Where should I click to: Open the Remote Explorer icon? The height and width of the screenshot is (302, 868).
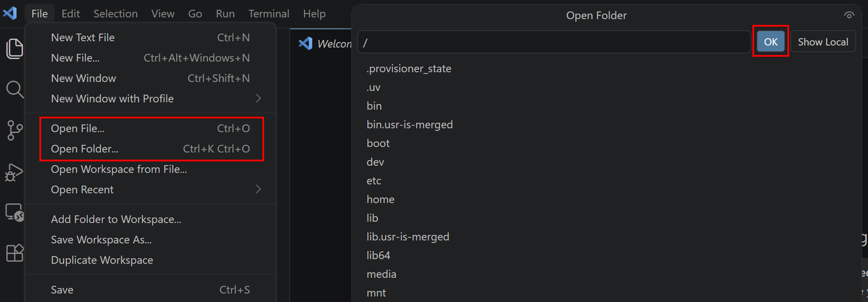click(15, 213)
